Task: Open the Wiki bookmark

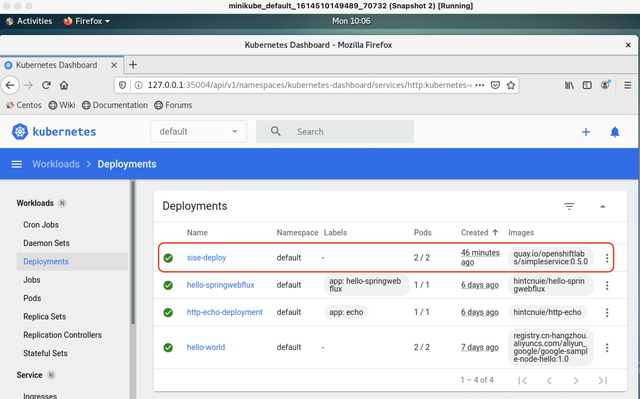Action: (x=62, y=105)
